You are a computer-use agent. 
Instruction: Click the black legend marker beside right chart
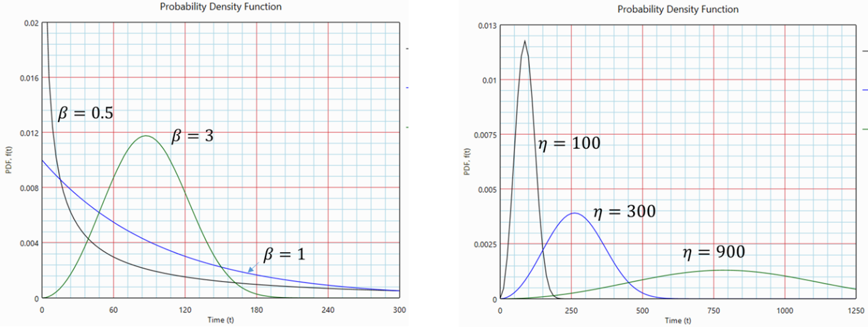click(865, 51)
